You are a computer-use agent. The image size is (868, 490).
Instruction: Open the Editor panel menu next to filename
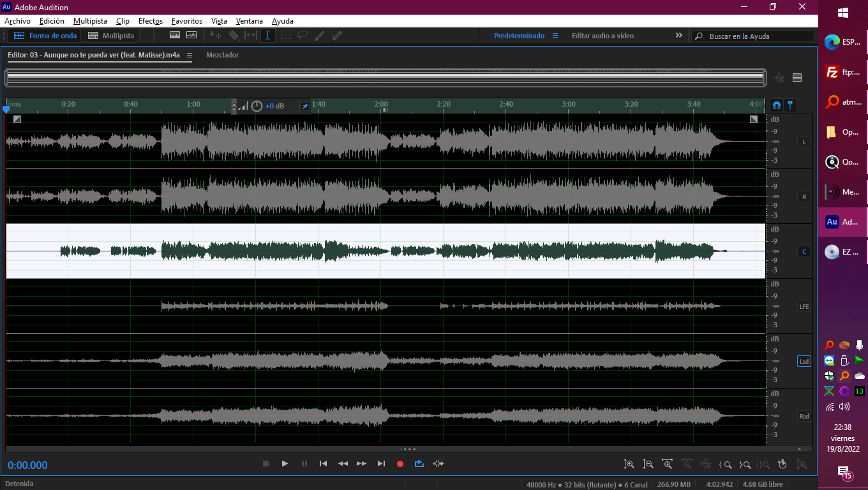190,55
